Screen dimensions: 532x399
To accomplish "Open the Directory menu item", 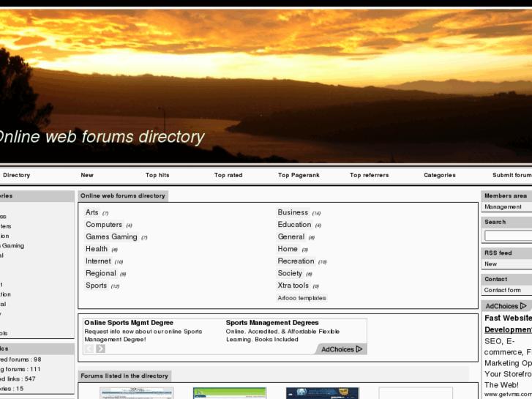I will click(x=17, y=175).
